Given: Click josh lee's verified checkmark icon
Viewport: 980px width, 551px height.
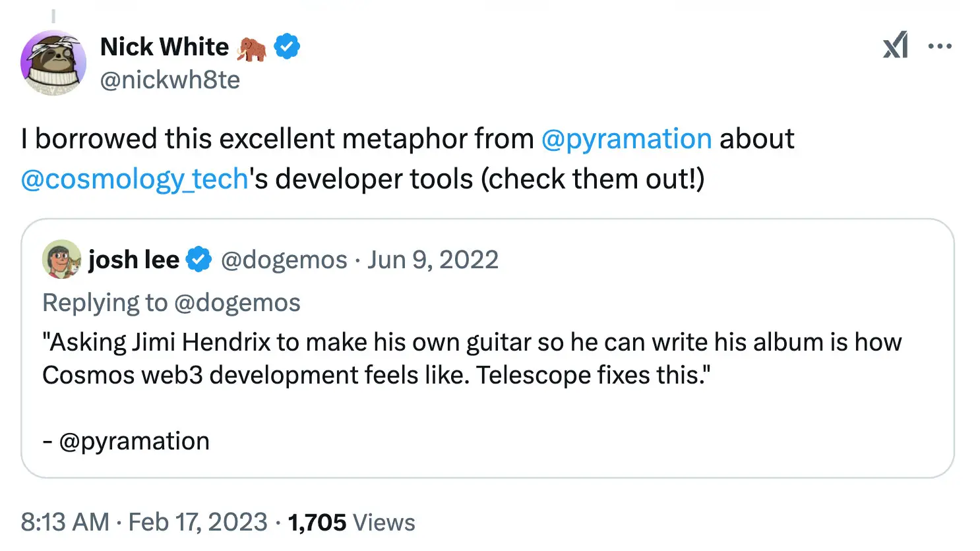Looking at the screenshot, I should (x=199, y=259).
